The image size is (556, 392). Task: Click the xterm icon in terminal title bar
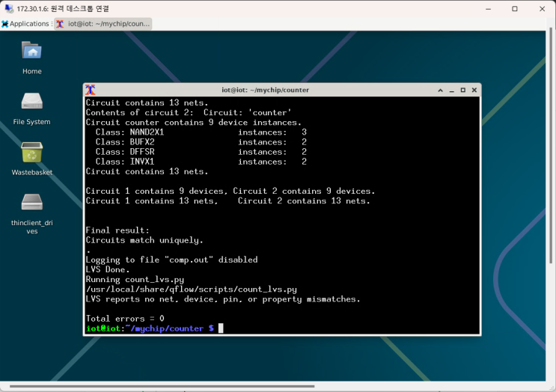[x=91, y=90]
